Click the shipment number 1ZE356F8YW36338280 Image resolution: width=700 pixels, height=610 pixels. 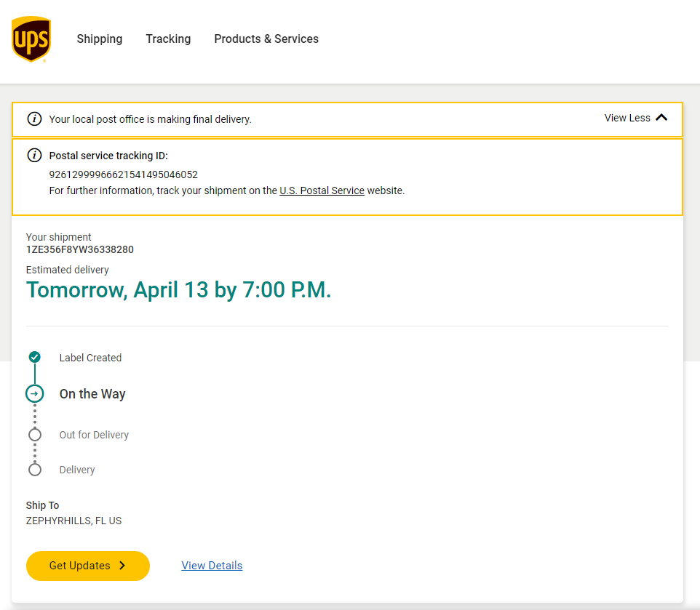pyautogui.click(x=80, y=250)
